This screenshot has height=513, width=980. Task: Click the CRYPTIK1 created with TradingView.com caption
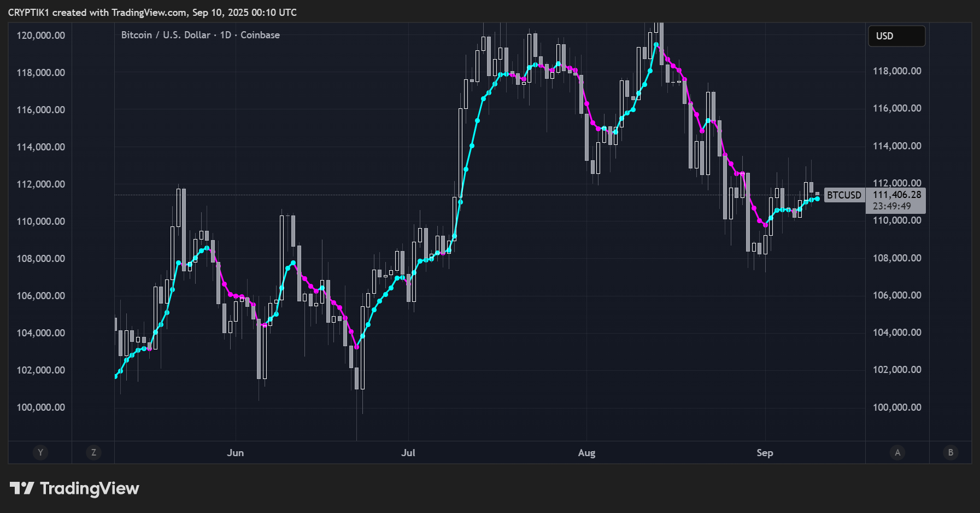pyautogui.click(x=152, y=13)
